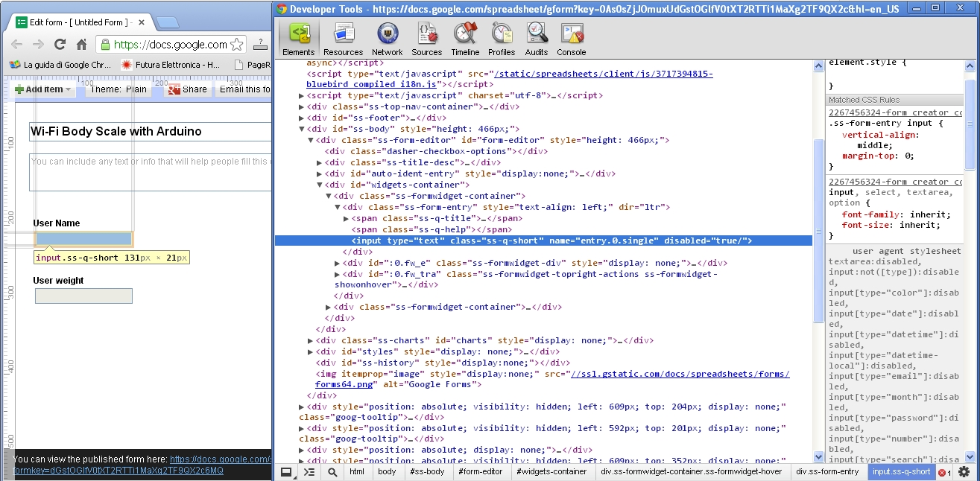Expand the ss-charts div node
Image resolution: width=980 pixels, height=481 pixels.
pos(310,340)
